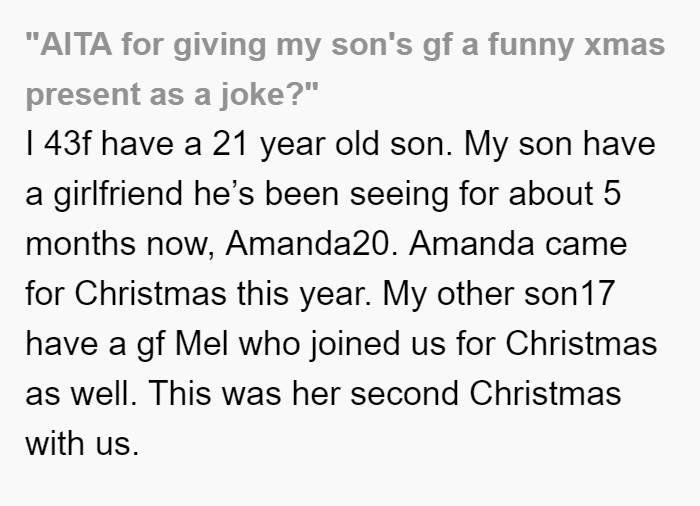Click the word "girlfriend" in the paragraph

click(118, 194)
